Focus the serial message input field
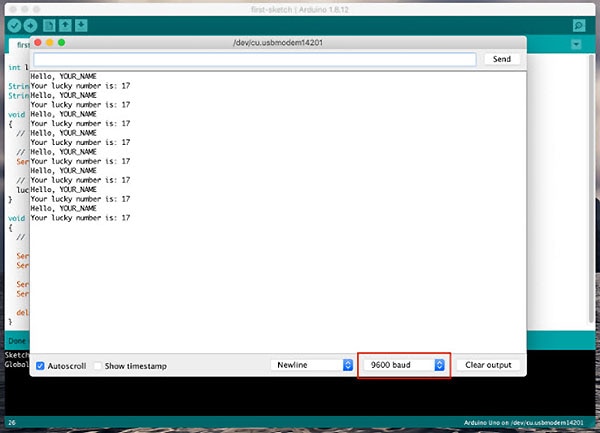Screen dimensions: 600x433 254,59
